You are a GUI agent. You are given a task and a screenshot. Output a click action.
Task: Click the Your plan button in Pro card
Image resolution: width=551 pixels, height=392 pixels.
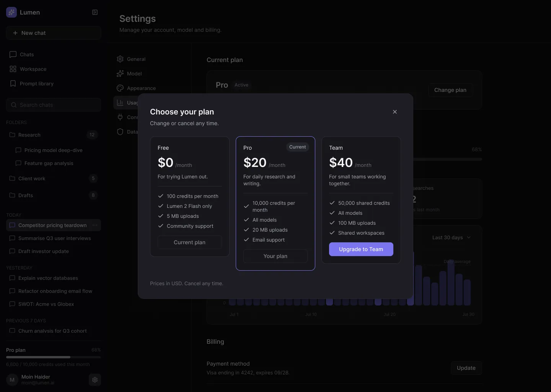tap(275, 256)
